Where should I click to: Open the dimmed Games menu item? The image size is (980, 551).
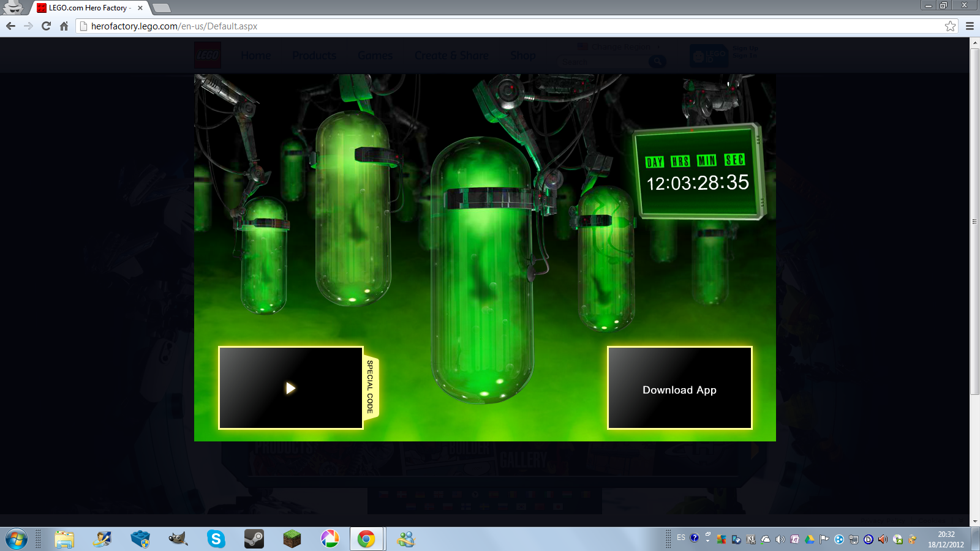[x=375, y=56]
